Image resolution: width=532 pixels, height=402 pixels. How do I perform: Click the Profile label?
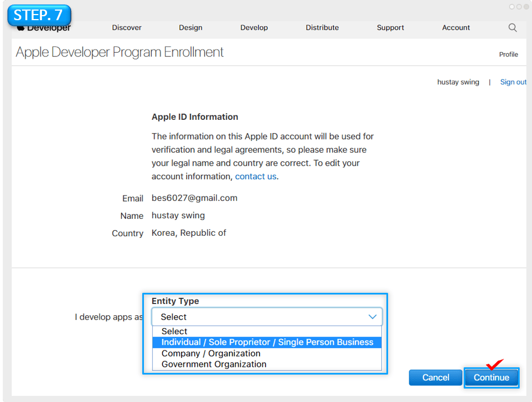tap(508, 54)
